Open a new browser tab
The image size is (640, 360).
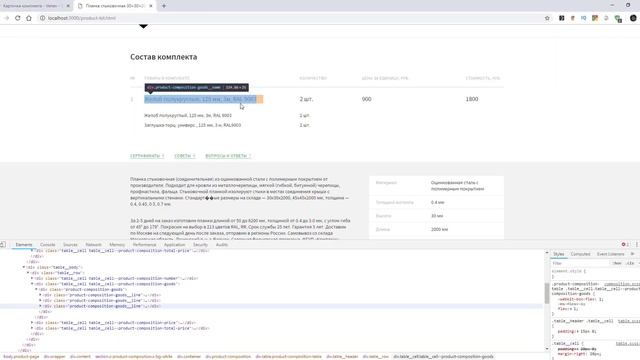click(164, 6)
